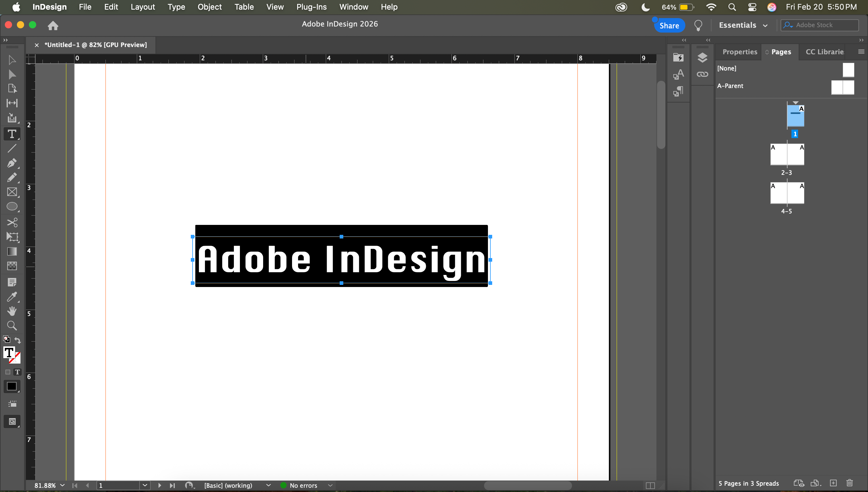Select the Pen tool
Viewport: 868px width, 492px height.
[x=12, y=163]
